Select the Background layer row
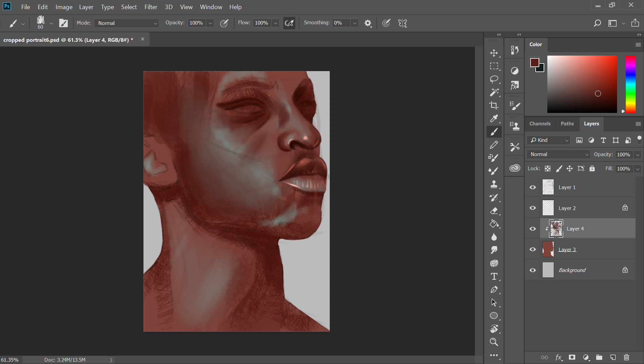Image resolution: width=644 pixels, height=364 pixels. click(x=580, y=270)
